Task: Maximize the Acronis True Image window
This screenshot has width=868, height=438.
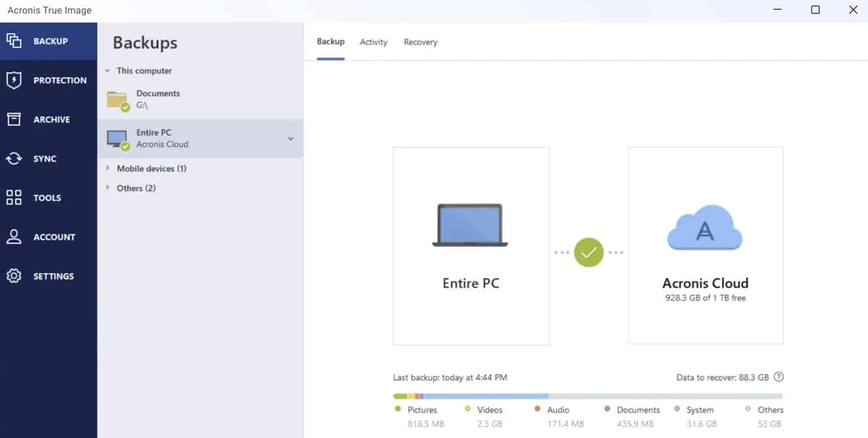Action: (x=816, y=10)
